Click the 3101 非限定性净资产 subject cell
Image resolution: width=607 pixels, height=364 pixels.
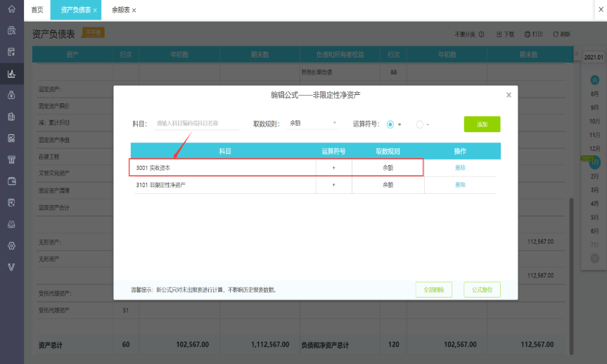tap(224, 185)
